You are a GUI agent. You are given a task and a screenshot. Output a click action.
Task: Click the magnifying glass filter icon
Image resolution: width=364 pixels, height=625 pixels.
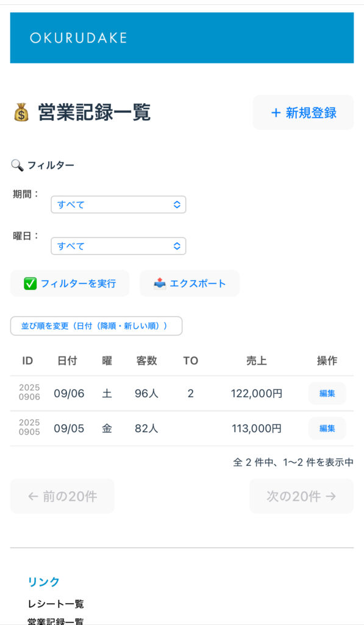17,165
